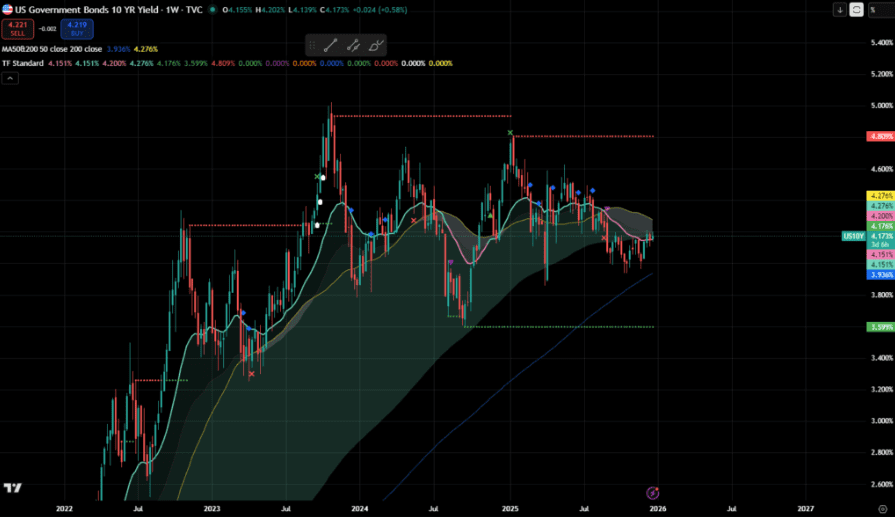Click the floating toolbar drag handle
The width and height of the screenshot is (895, 517).
click(312, 45)
